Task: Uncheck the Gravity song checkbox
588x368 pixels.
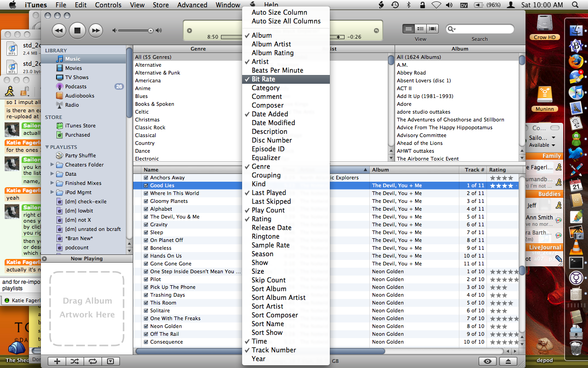Action: [146, 224]
